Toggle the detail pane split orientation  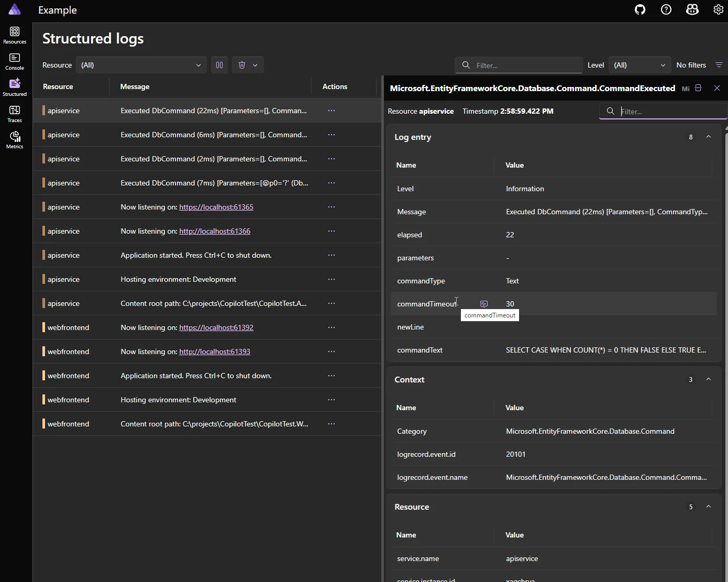click(698, 88)
